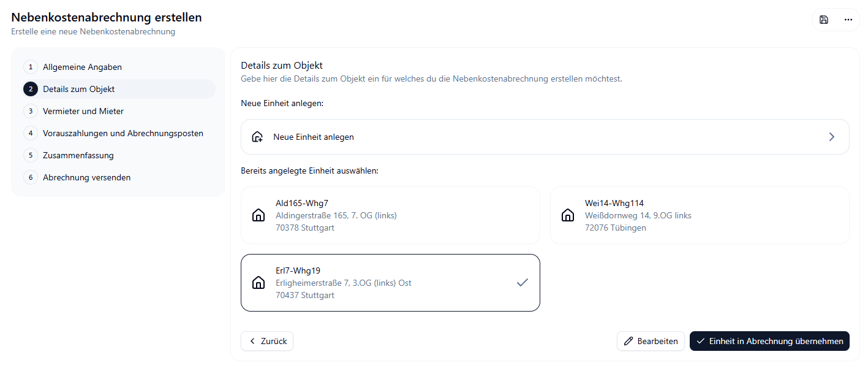Open the Vermieter und Mieter step
The height and width of the screenshot is (368, 868).
83,111
